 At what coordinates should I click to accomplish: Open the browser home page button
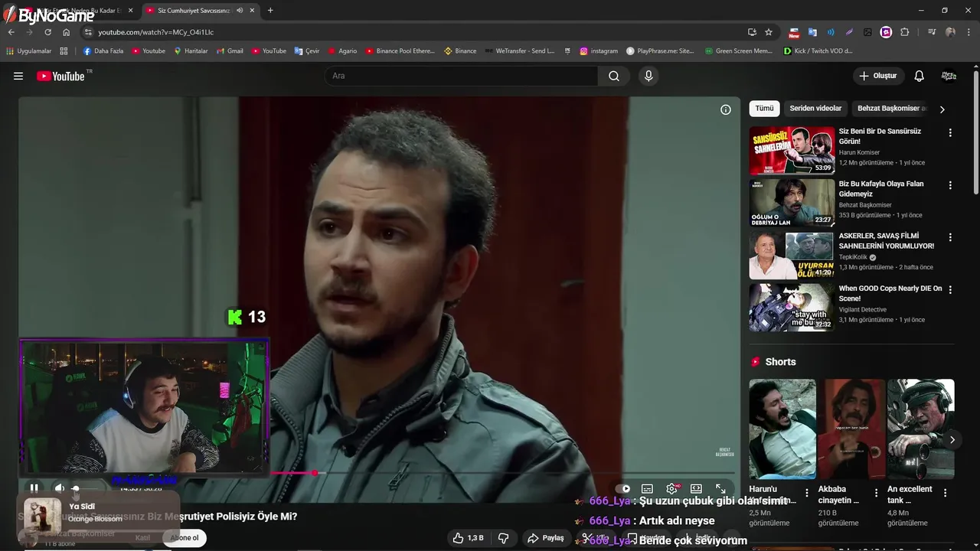(x=66, y=32)
